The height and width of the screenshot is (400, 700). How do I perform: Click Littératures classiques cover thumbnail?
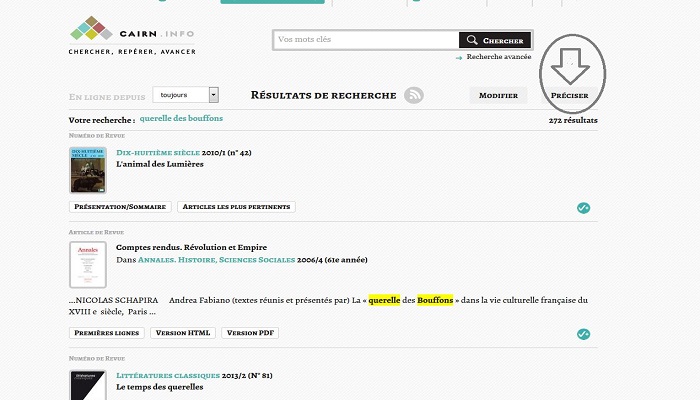point(88,385)
